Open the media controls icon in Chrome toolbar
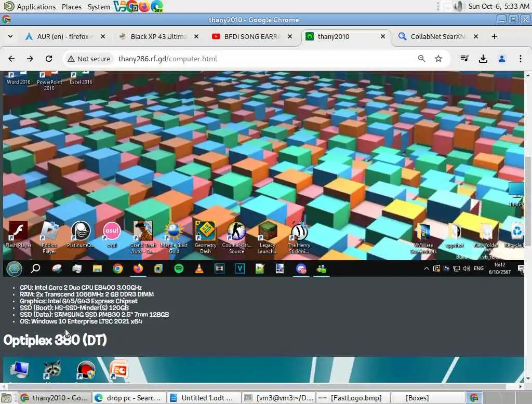This screenshot has width=532, height=404. click(x=464, y=59)
